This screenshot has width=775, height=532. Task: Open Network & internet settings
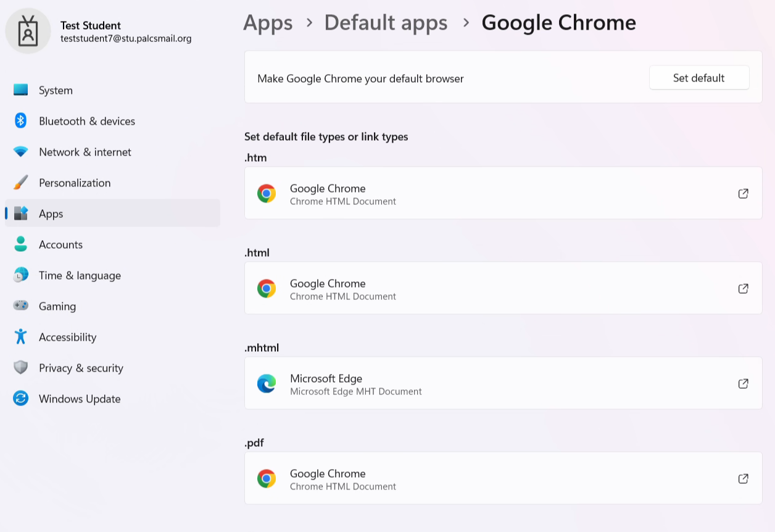point(112,152)
